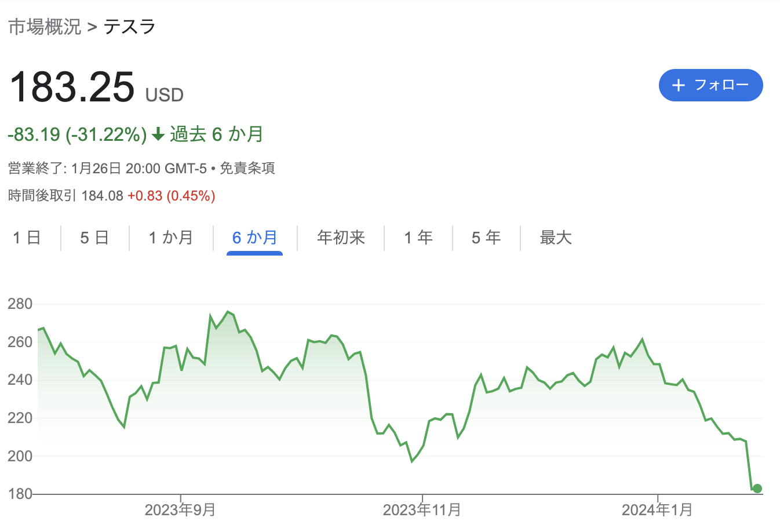The width and height of the screenshot is (780, 532).
Task: Click the 220 y-axis label
Action: 20,418
